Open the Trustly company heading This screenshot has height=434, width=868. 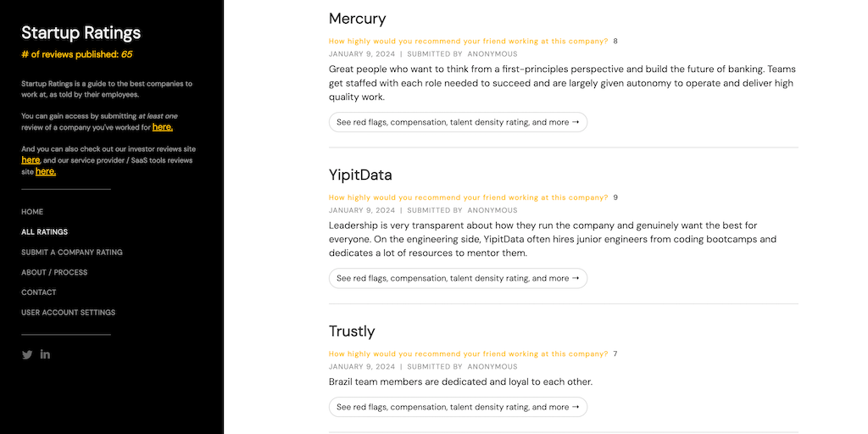click(x=352, y=331)
